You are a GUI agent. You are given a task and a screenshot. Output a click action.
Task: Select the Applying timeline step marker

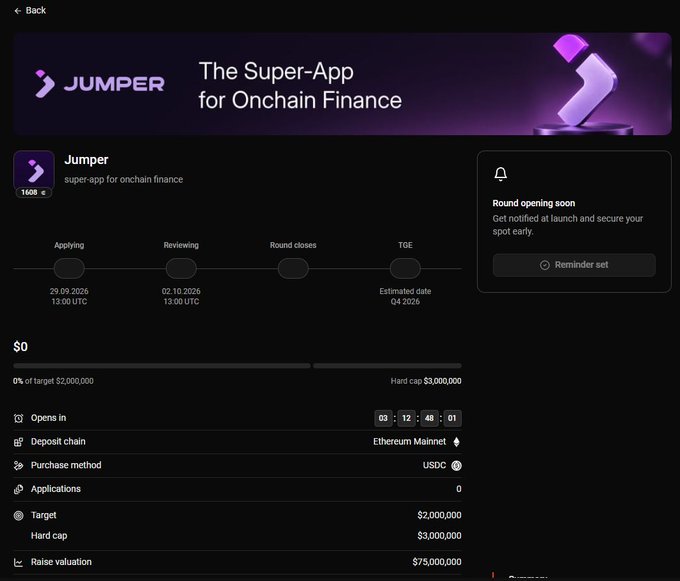69,268
